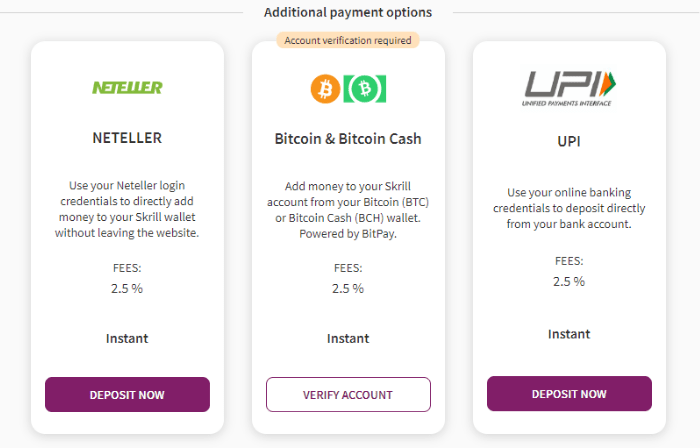This screenshot has width=700, height=448.
Task: Click the Verify Account button
Action: pos(348,394)
